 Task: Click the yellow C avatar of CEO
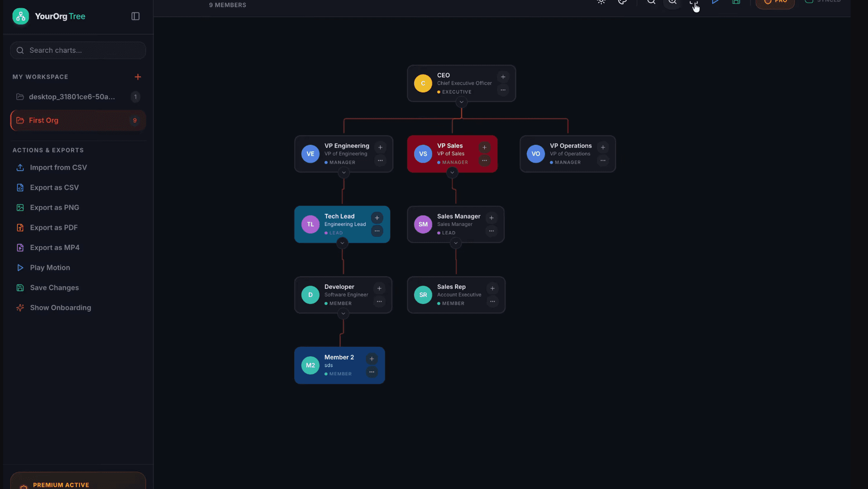point(423,83)
